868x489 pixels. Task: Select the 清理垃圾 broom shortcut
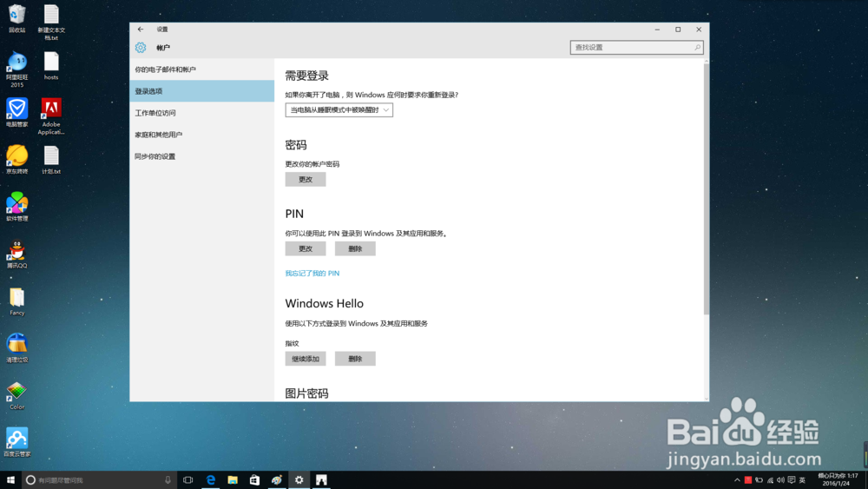17,348
